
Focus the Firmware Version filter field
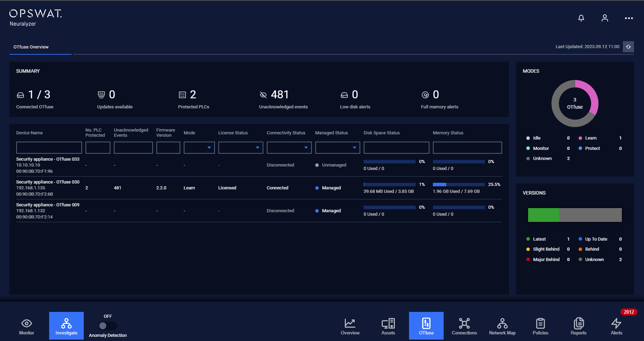168,147
